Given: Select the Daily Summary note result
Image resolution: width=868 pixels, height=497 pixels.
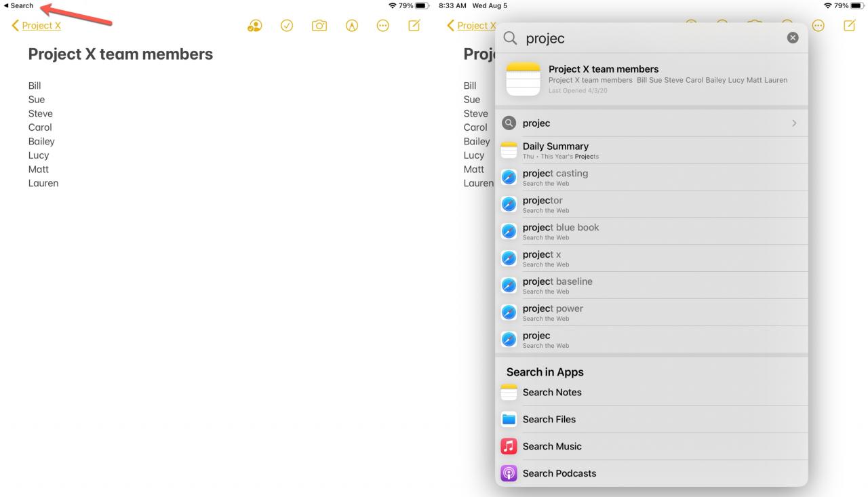Looking at the screenshot, I should [652, 150].
